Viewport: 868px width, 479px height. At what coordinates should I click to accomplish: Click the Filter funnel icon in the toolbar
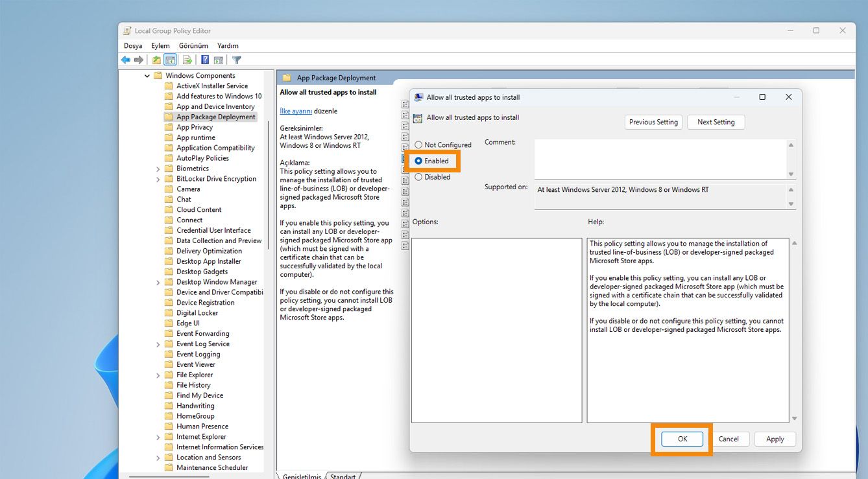click(x=237, y=60)
